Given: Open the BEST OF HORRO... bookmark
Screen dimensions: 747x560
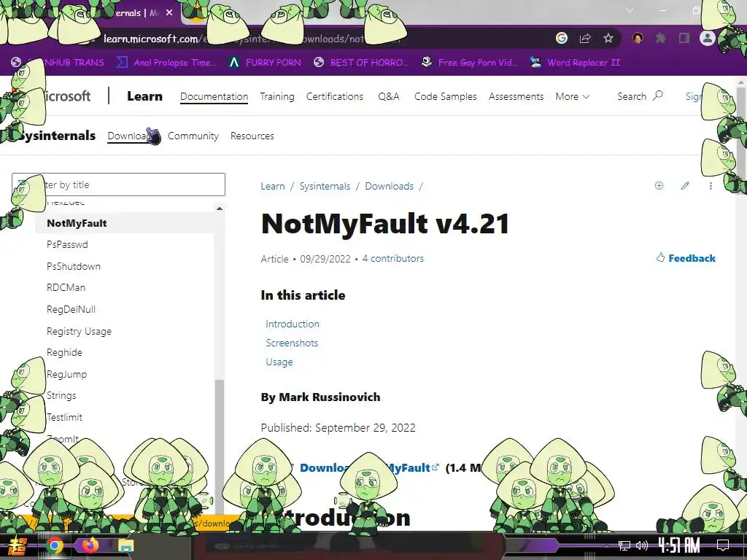Looking at the screenshot, I should (x=361, y=63).
